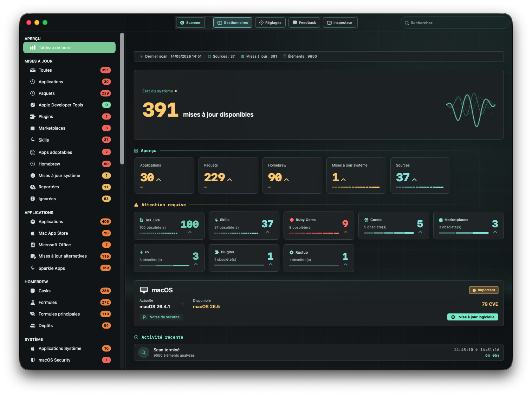The image size is (532, 396).
Task: Click the Important badge on macOS card
Action: coord(484,290)
